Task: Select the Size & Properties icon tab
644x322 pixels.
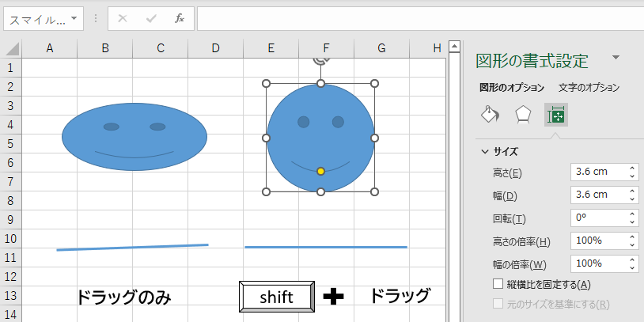Action: tap(555, 116)
